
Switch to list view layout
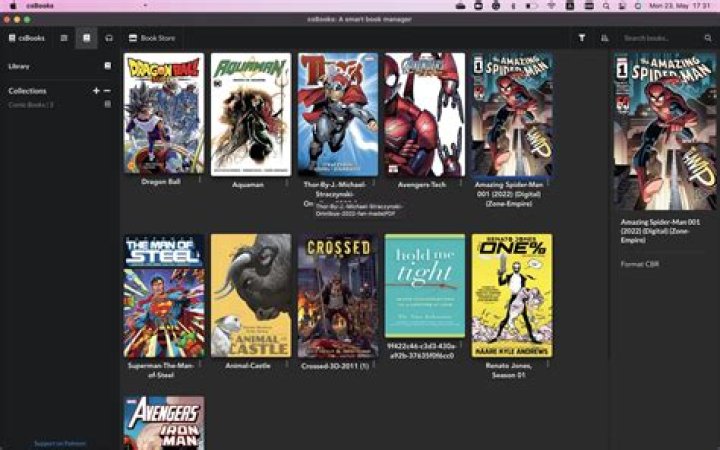pyautogui.click(x=64, y=38)
